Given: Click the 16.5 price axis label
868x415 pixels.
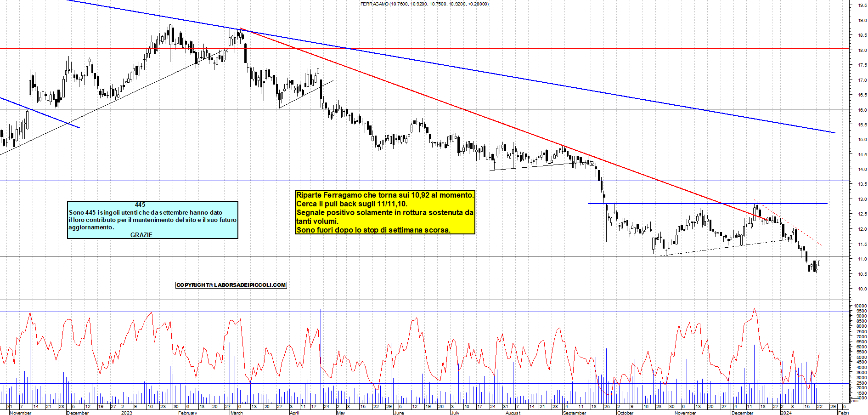Looking at the screenshot, I should pos(862,95).
